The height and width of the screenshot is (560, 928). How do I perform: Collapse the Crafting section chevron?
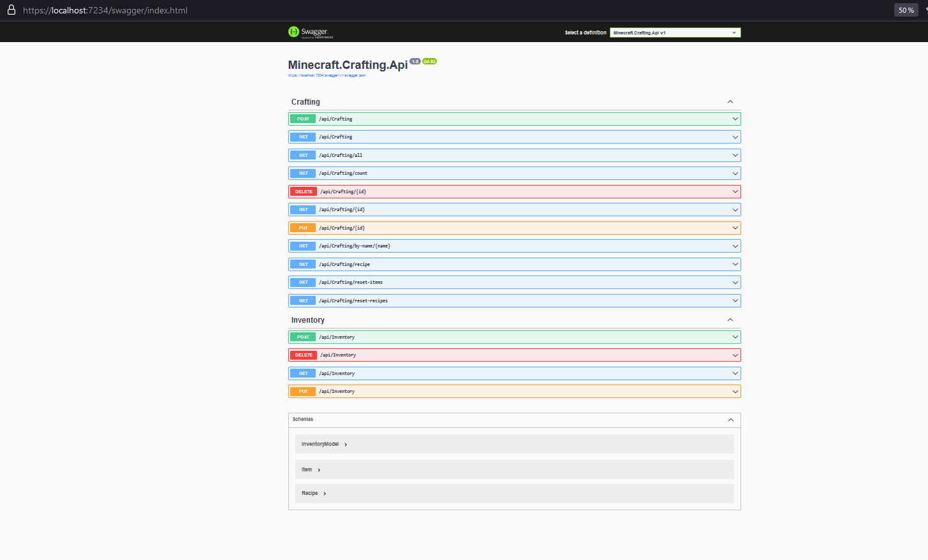(x=730, y=102)
